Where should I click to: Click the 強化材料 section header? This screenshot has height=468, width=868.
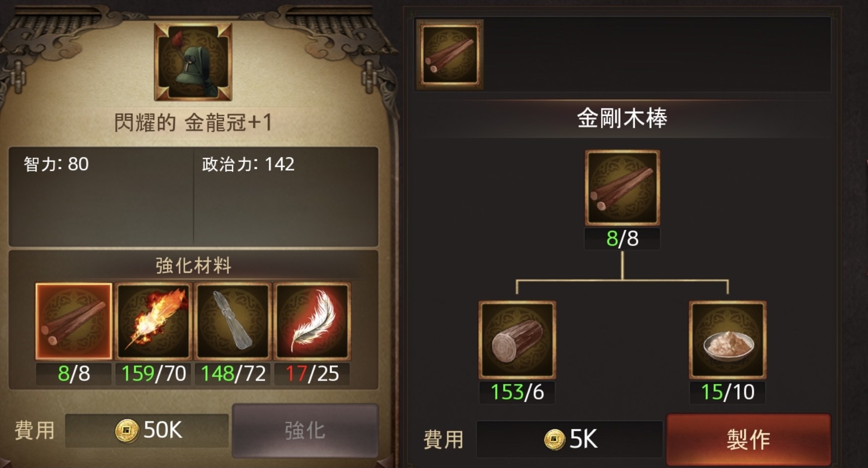(x=193, y=266)
